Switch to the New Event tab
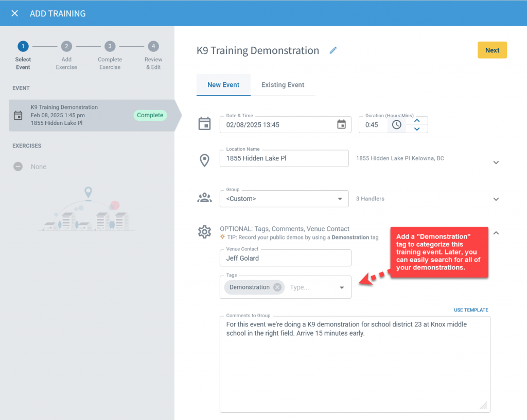This screenshot has height=420, width=527. [x=223, y=85]
